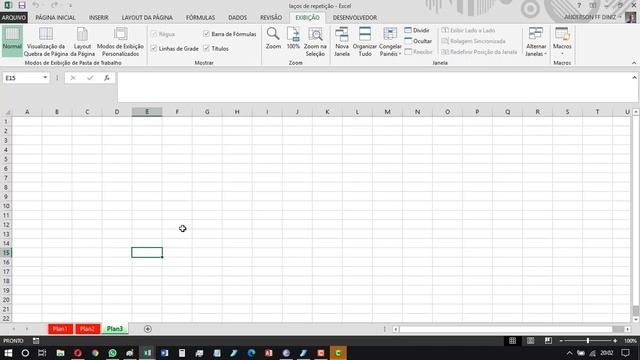The image size is (640, 360).
Task: Toggle the Régua checkbox
Action: [x=154, y=34]
